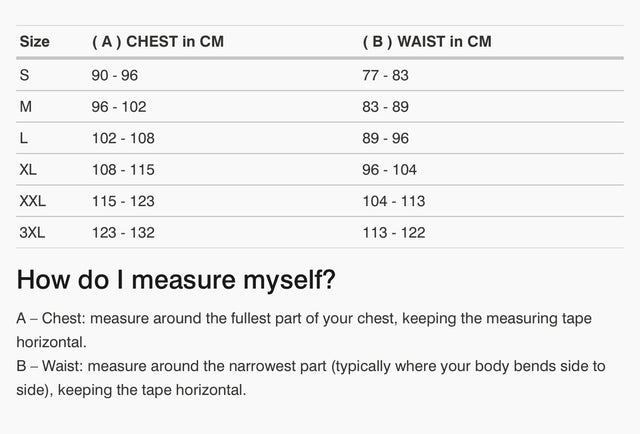
Task: Click the Size column header
Action: click(x=34, y=42)
